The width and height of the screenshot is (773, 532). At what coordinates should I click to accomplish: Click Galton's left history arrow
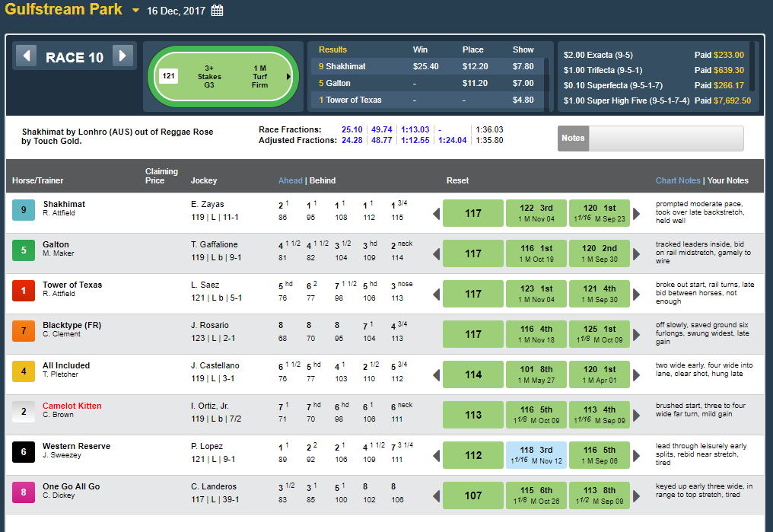tap(436, 253)
